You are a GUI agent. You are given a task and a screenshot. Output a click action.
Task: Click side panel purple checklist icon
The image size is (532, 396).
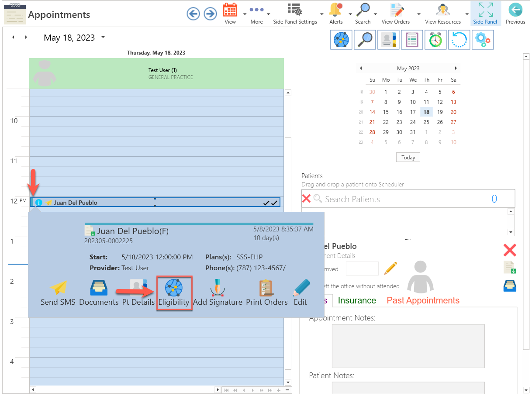412,40
